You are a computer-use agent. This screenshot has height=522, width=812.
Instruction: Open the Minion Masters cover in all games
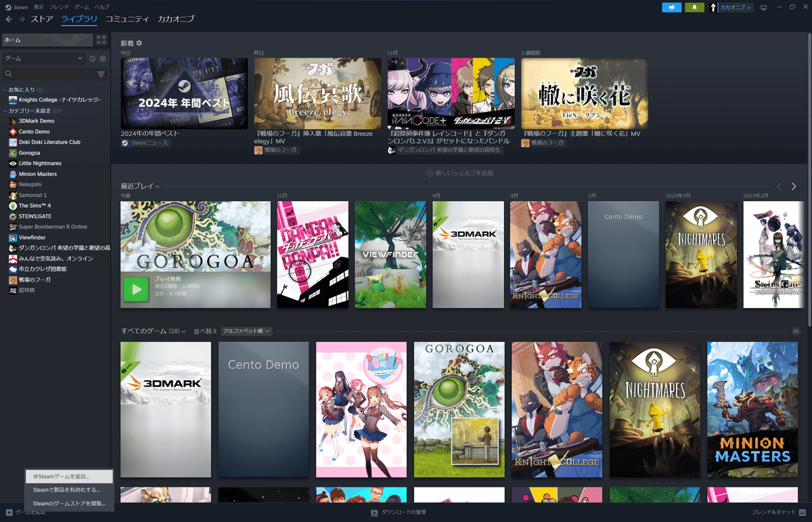point(752,410)
